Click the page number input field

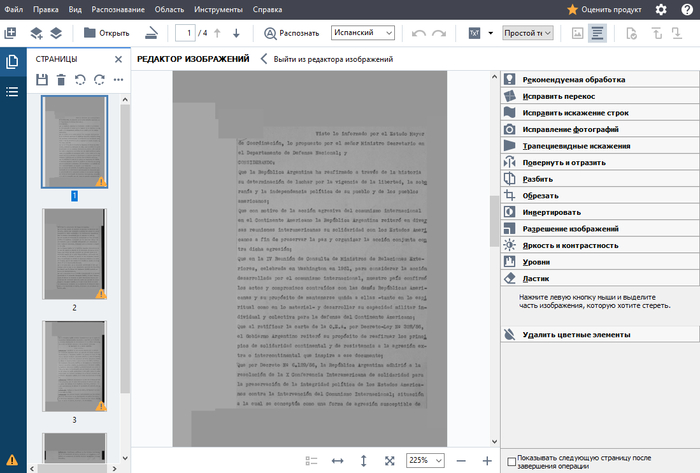tap(184, 33)
